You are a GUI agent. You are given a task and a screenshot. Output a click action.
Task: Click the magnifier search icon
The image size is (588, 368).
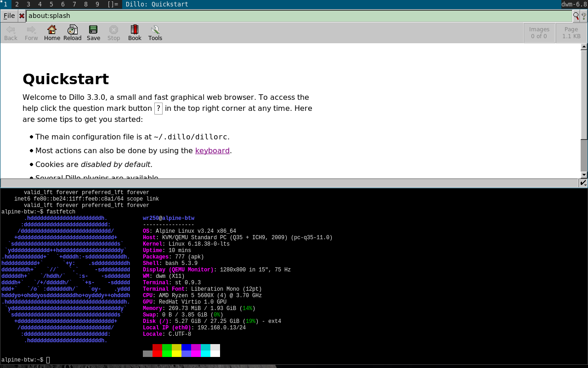coord(576,16)
